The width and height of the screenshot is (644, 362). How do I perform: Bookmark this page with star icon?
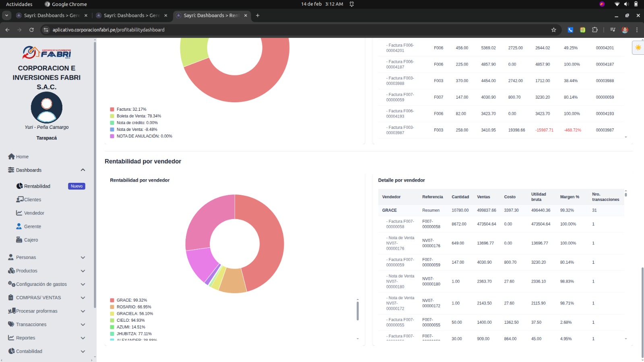[x=553, y=30]
